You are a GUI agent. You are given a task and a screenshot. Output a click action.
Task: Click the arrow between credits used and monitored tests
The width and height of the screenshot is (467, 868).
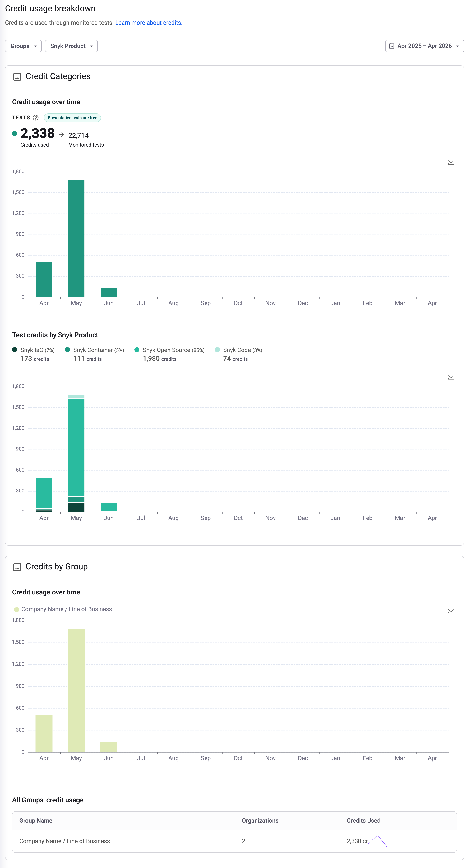click(61, 134)
